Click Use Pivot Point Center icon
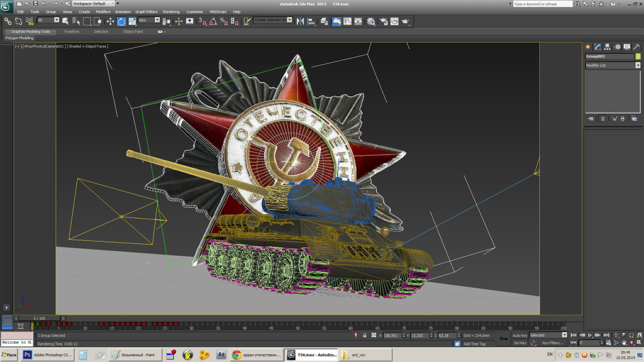644x362 pixels. coord(167,21)
